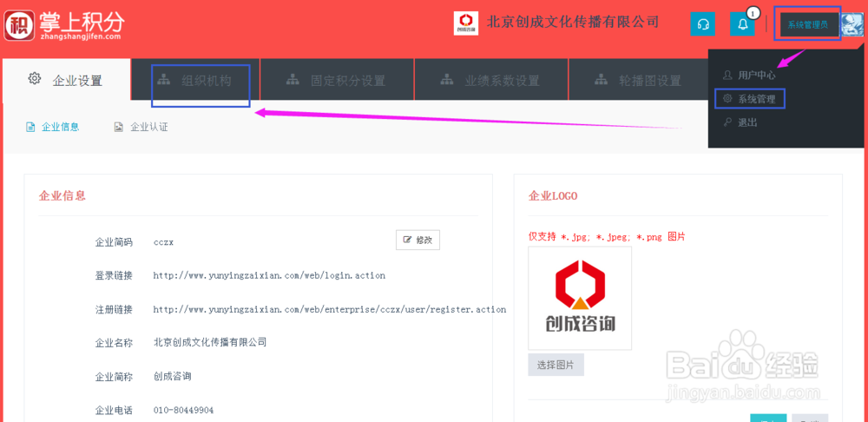Viewport: 868px width, 422px height.
Task: Click the company name 北京创成文化传播有限公司 in header
Action: pos(573,22)
